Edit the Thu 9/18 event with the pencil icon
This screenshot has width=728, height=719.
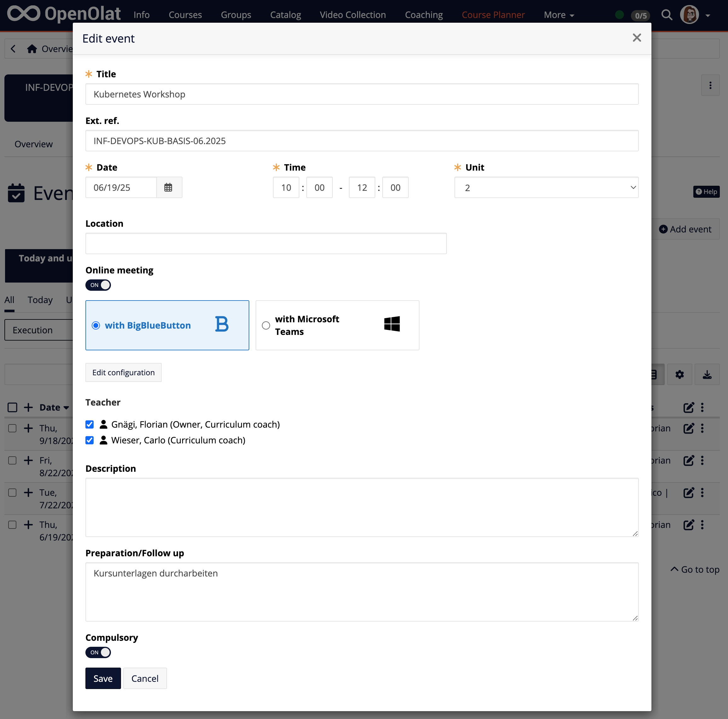pos(689,428)
